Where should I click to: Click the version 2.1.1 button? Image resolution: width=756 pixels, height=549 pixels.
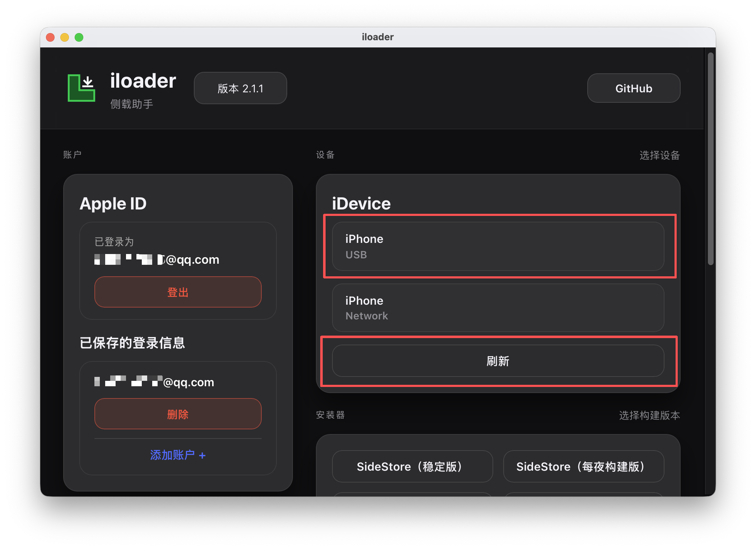(x=240, y=88)
